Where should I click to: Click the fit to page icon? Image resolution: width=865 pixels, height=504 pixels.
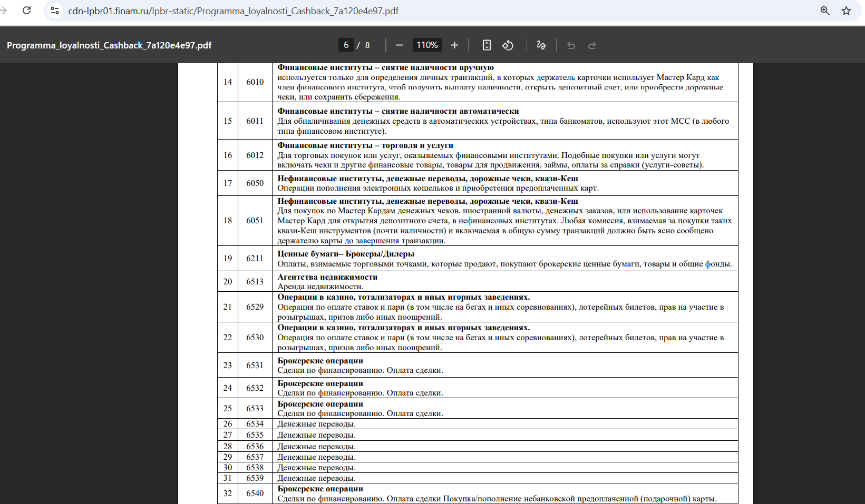pyautogui.click(x=487, y=45)
